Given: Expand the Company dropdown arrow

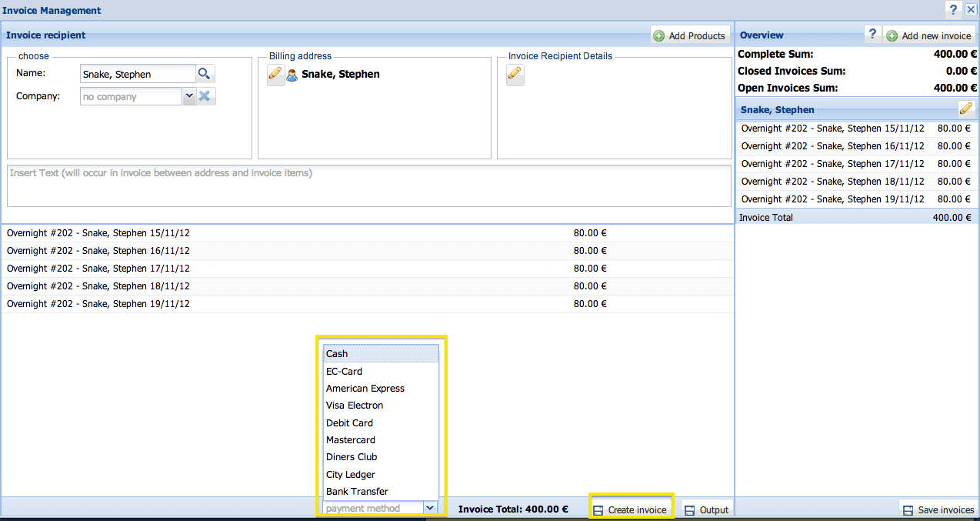Looking at the screenshot, I should point(189,96).
